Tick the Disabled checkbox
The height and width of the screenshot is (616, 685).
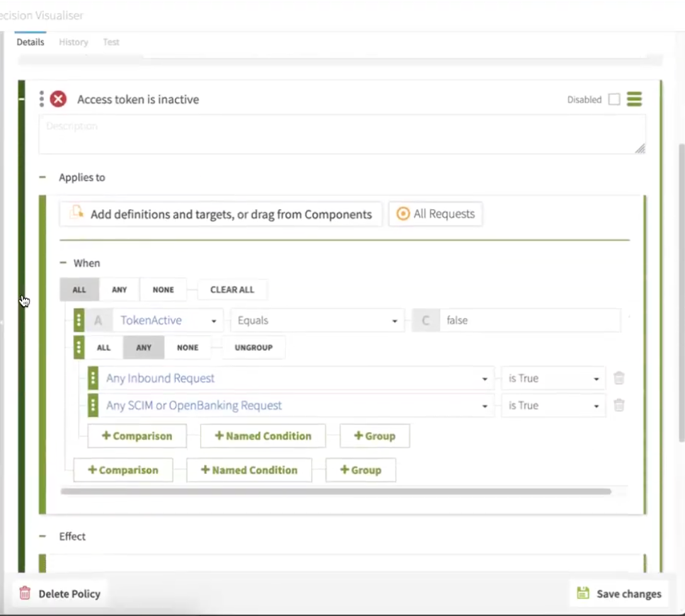[x=614, y=100]
